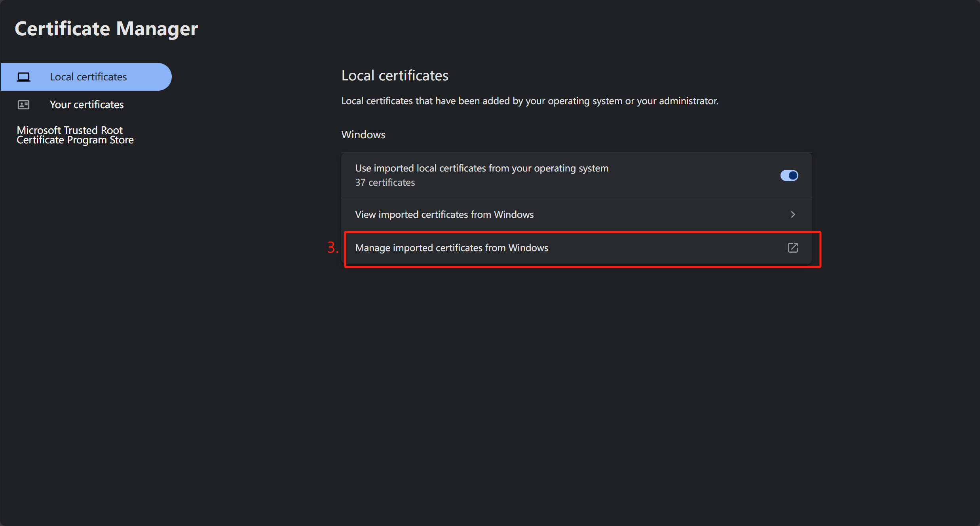Click the Local certificates highlighted text label
980x526 pixels.
click(88, 77)
